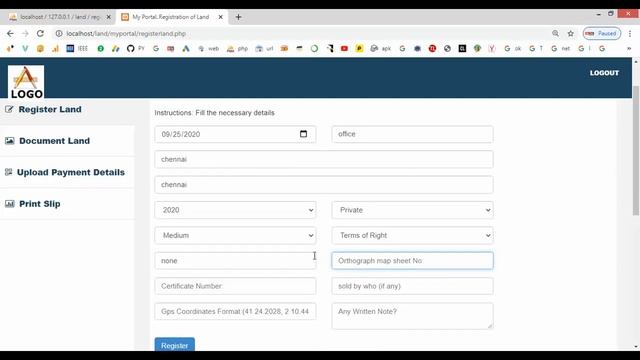
Task: Click the browser forward arrow
Action: click(25, 33)
